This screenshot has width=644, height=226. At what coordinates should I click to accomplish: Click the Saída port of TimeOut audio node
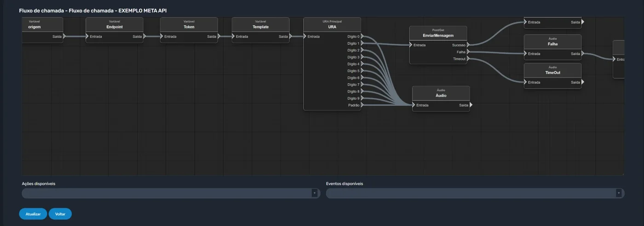(x=583, y=82)
